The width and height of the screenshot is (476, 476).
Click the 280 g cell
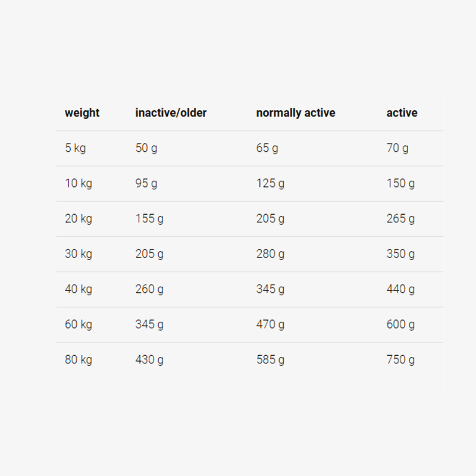click(270, 254)
